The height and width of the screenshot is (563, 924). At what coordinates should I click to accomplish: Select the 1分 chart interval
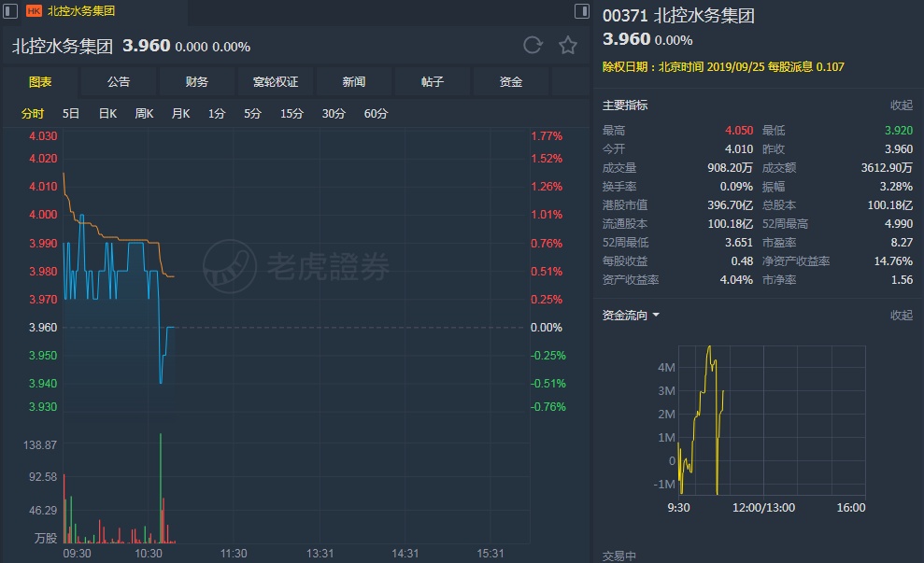coord(216,114)
